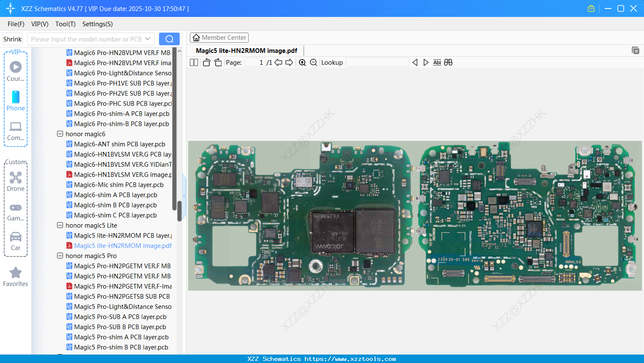Open Magic6-HN1BVLSM VER.G YiDianT file
The width and height of the screenshot is (644, 363).
coord(119,164)
